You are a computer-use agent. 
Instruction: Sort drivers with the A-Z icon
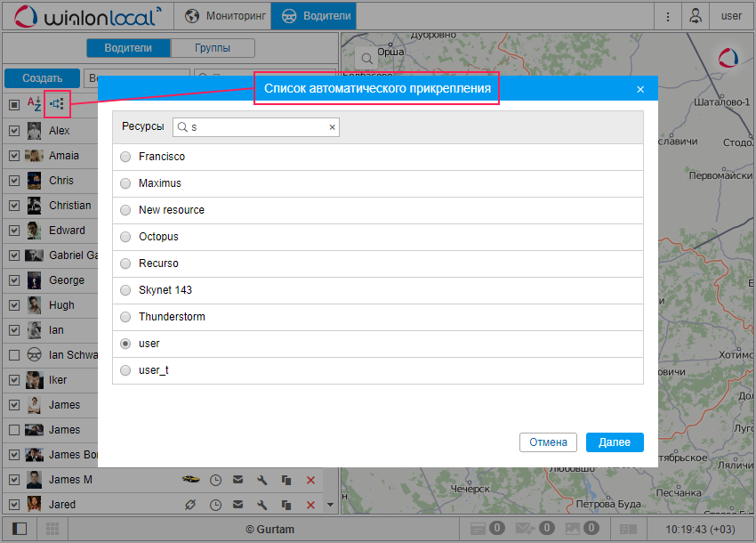[34, 104]
